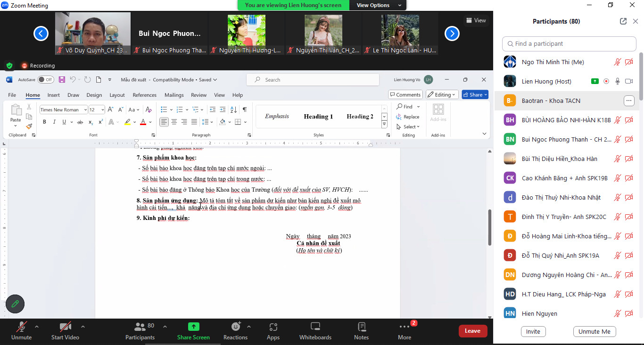Open the Notes icon in toolbar
This screenshot has height=345, width=644.
pyautogui.click(x=361, y=331)
